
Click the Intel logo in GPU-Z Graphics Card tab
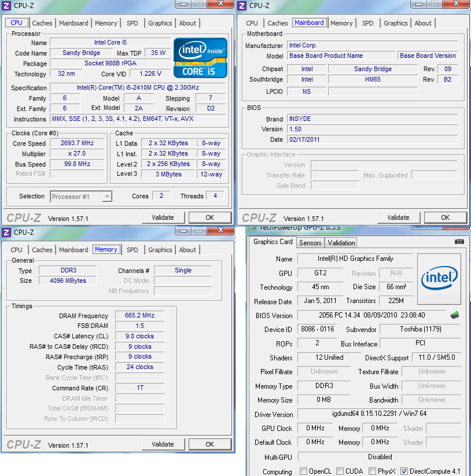pos(439,280)
